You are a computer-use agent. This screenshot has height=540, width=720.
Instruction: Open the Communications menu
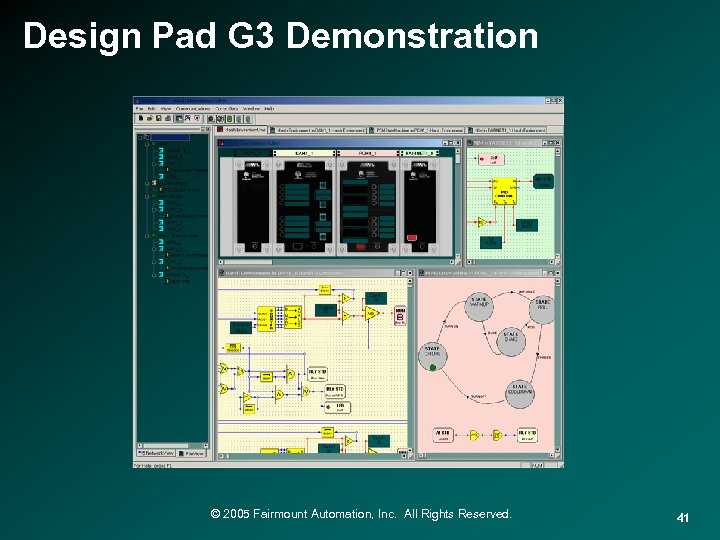[193, 109]
